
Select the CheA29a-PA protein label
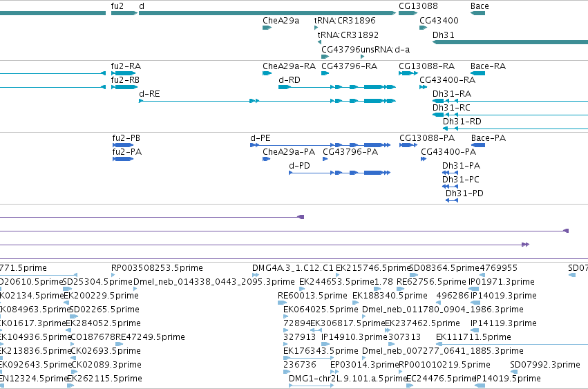[x=289, y=152]
